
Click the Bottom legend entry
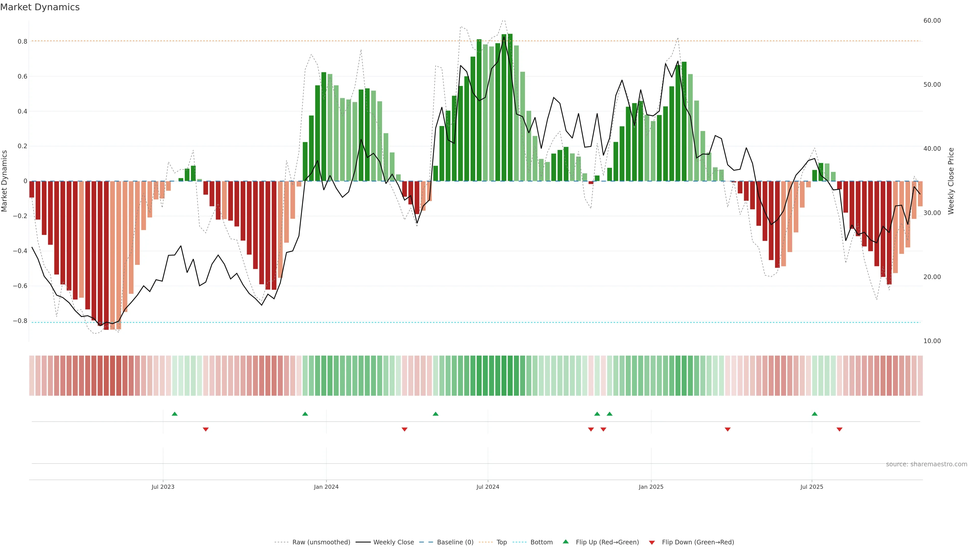[x=541, y=542]
